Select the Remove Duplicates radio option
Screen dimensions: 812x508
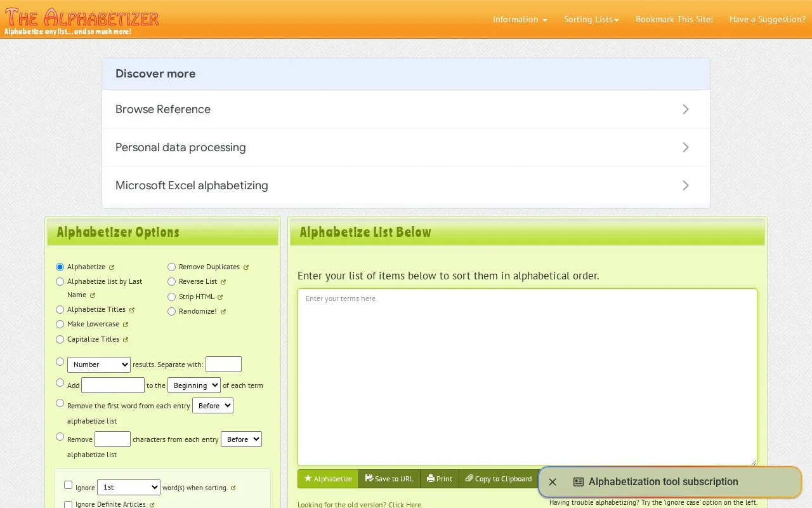(x=172, y=267)
